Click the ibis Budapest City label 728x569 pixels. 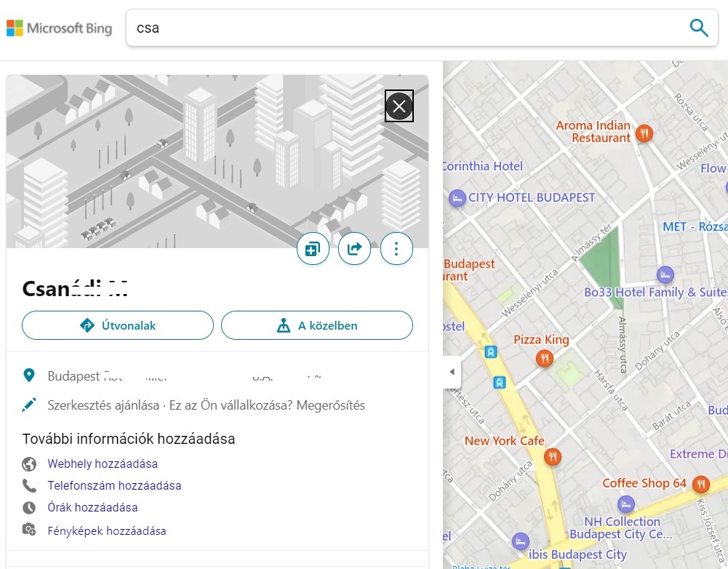[x=577, y=554]
